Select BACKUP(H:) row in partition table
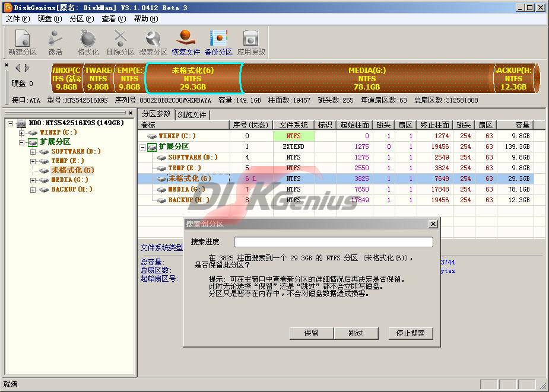 click(x=336, y=200)
